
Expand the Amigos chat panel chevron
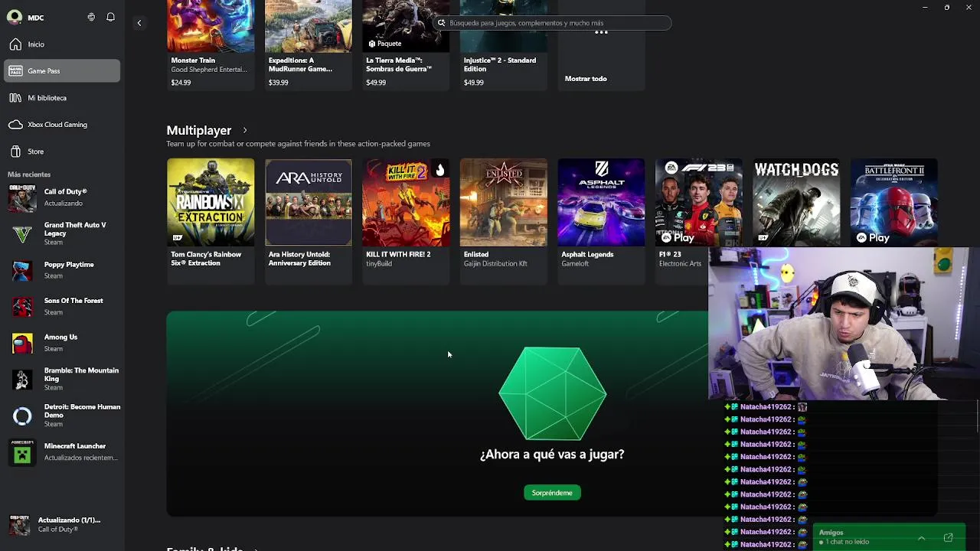(x=921, y=538)
